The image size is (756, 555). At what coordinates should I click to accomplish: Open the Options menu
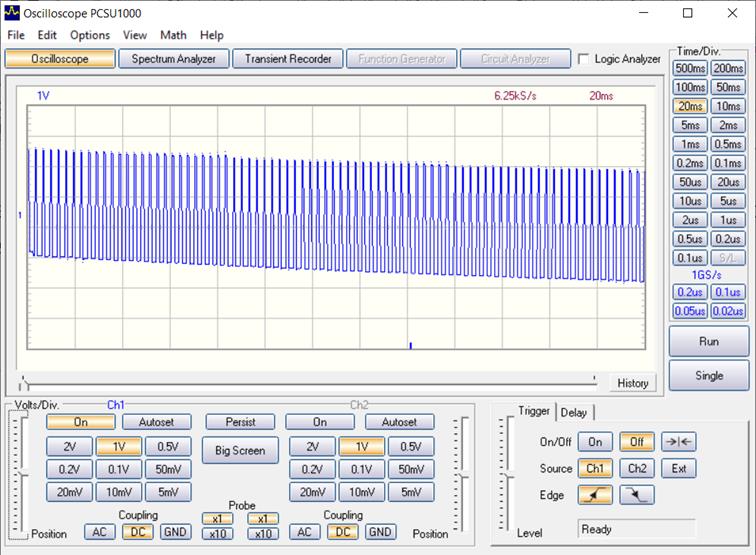pyautogui.click(x=90, y=35)
